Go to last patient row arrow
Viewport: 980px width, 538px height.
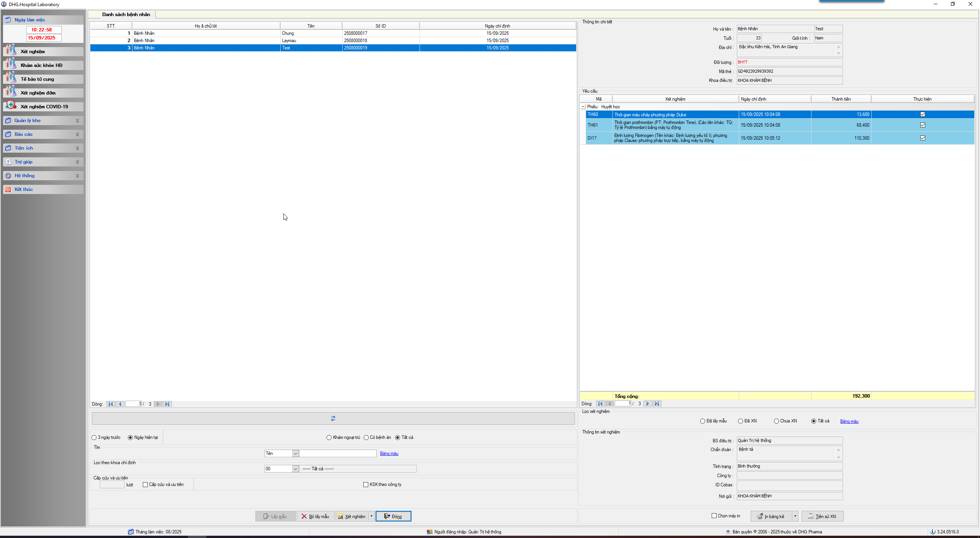click(167, 404)
